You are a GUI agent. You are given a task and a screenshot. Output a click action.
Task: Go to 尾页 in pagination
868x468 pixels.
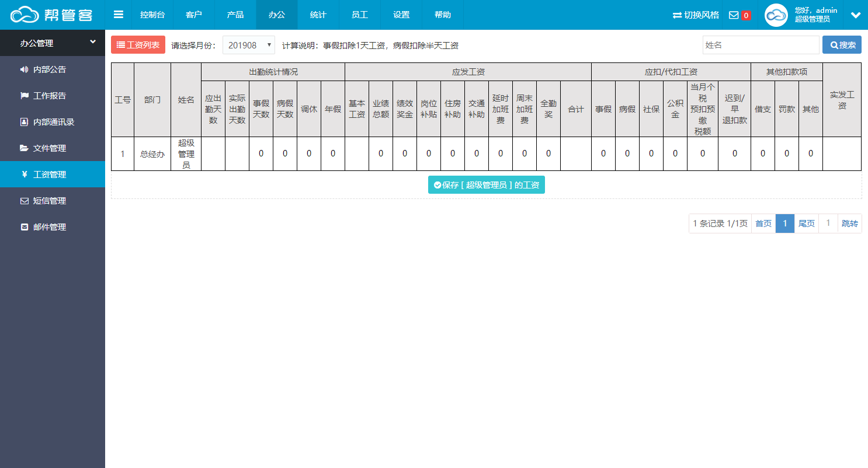(x=807, y=223)
